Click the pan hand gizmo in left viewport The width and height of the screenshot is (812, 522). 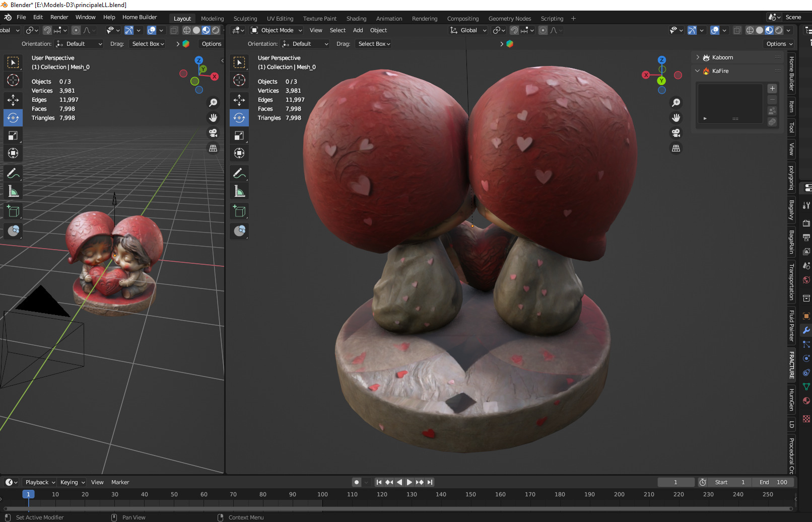point(213,118)
